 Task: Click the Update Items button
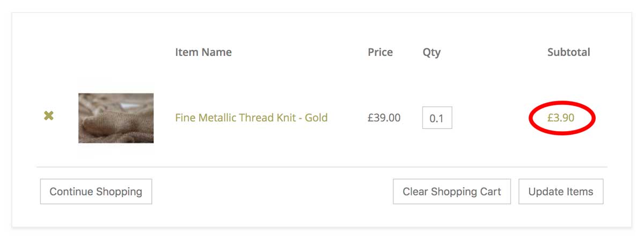560,192
